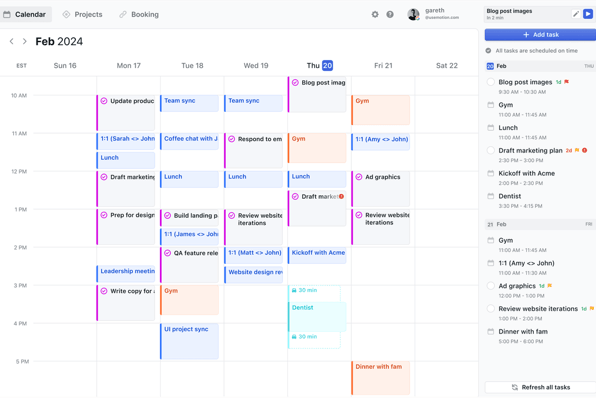Open Friday's Ad graphics calendar task
This screenshot has width=596, height=398.
pos(381,189)
